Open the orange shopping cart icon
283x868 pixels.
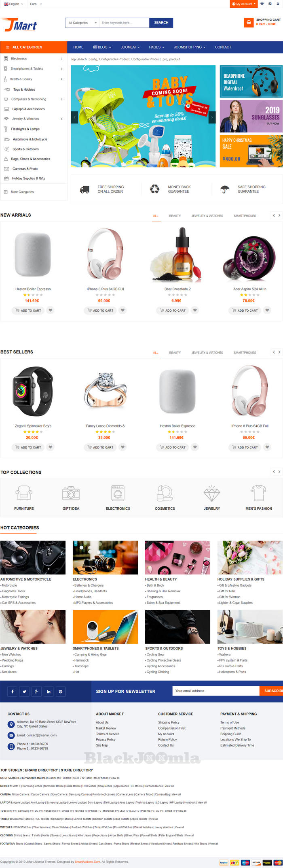click(x=249, y=23)
